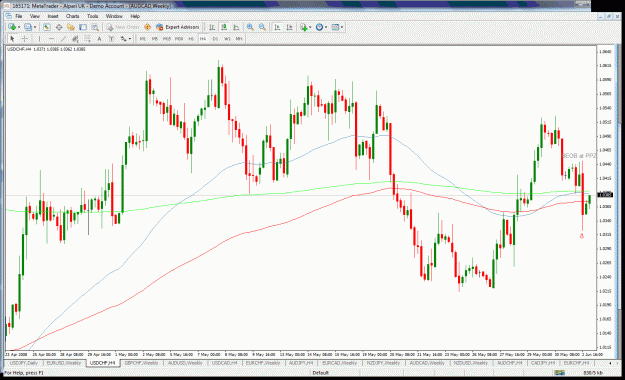Expand the New Chart dropdown arrow
The width and height of the screenshot is (625, 380).
click(x=19, y=27)
